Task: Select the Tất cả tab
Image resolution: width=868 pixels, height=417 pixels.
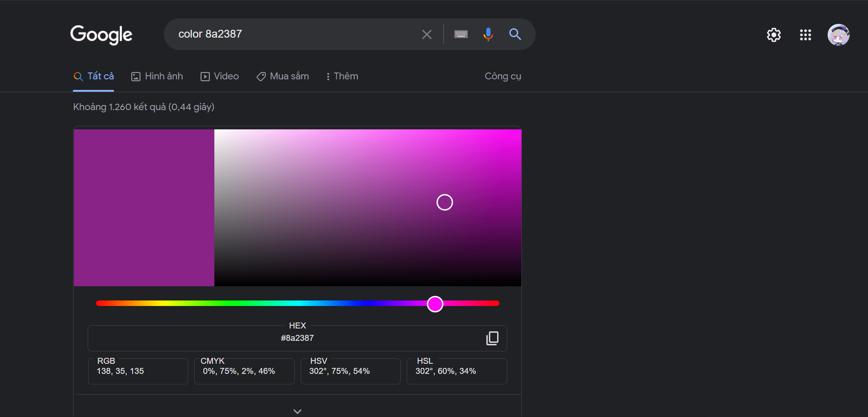Action: [94, 77]
